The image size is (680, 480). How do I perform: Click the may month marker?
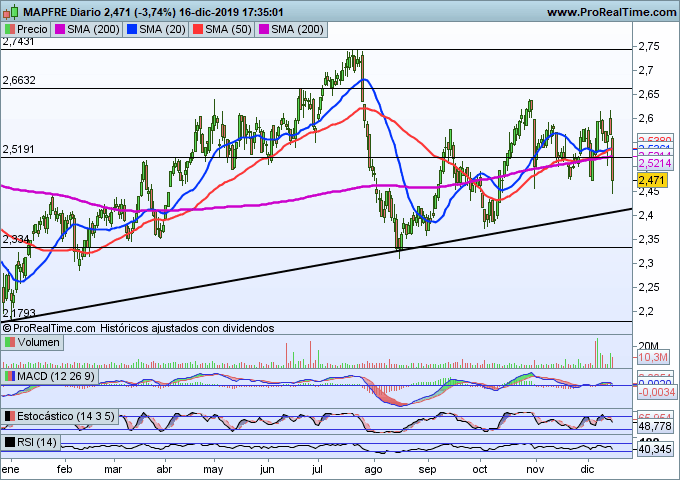(x=213, y=470)
